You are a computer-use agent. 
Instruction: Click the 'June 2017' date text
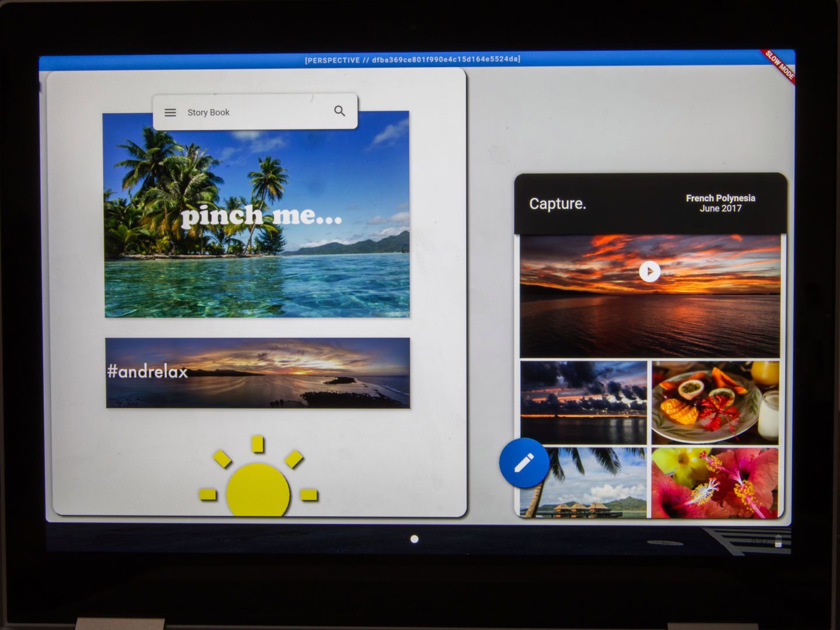[720, 208]
